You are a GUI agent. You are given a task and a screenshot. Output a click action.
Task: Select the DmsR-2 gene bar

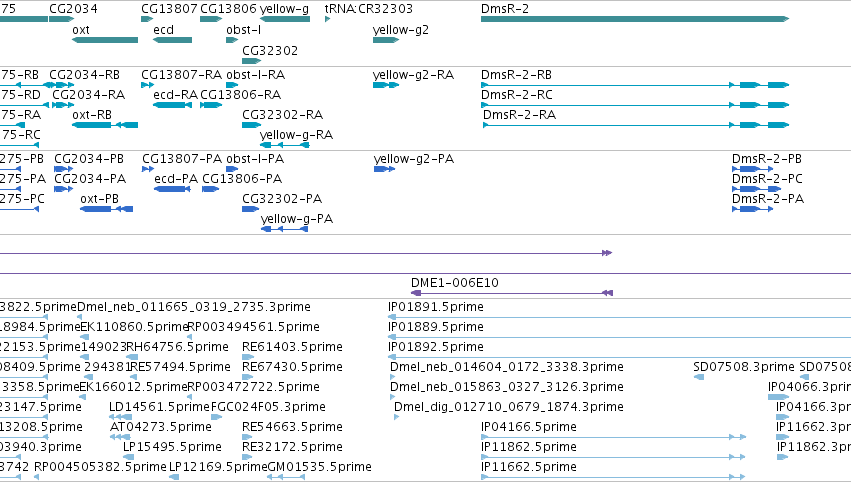click(634, 19)
